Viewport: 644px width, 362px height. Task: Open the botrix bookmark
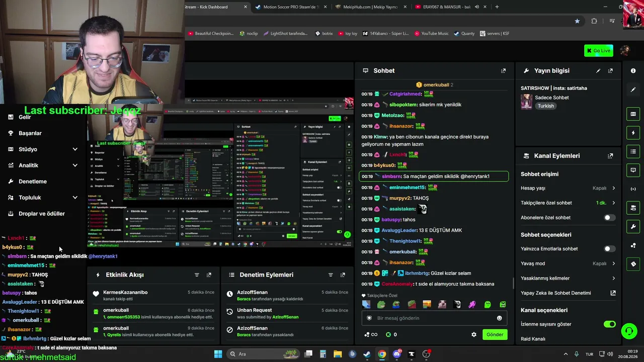tap(324, 34)
